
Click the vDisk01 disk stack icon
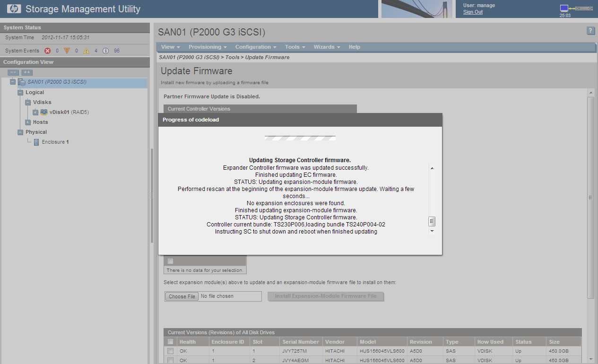coord(44,112)
